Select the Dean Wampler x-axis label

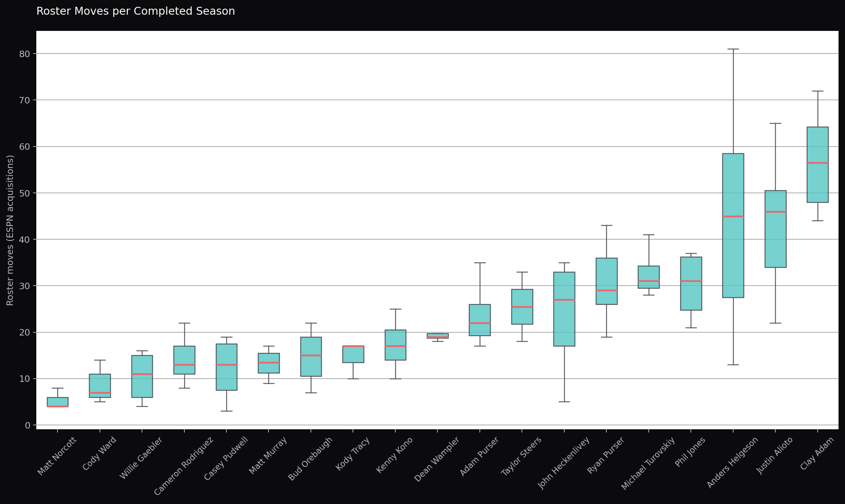pos(437,459)
